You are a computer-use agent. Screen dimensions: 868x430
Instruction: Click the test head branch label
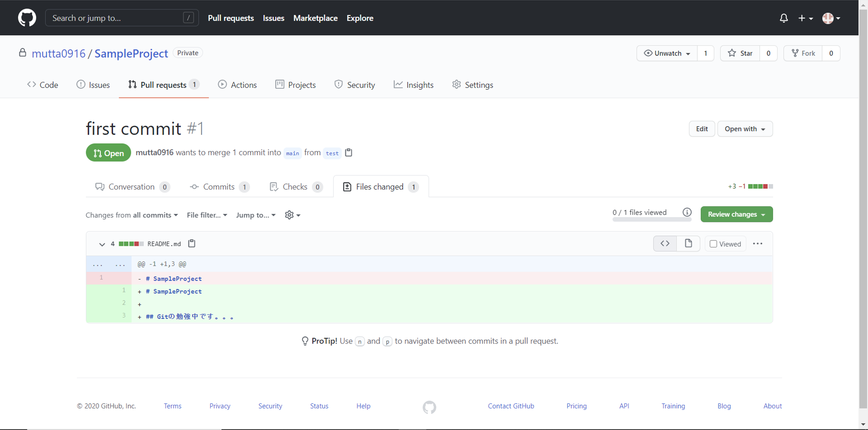(332, 153)
